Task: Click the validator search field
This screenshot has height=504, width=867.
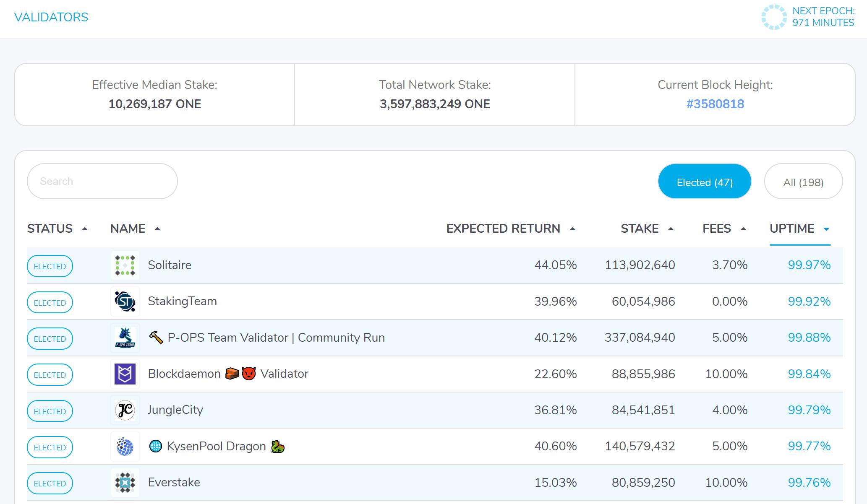Action: pos(102,182)
